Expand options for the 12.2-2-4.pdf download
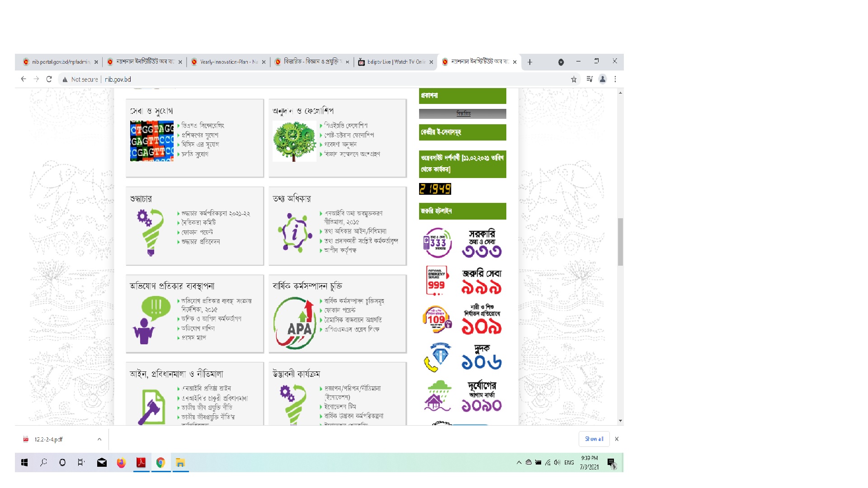The height and width of the screenshot is (488, 868). [x=99, y=439]
